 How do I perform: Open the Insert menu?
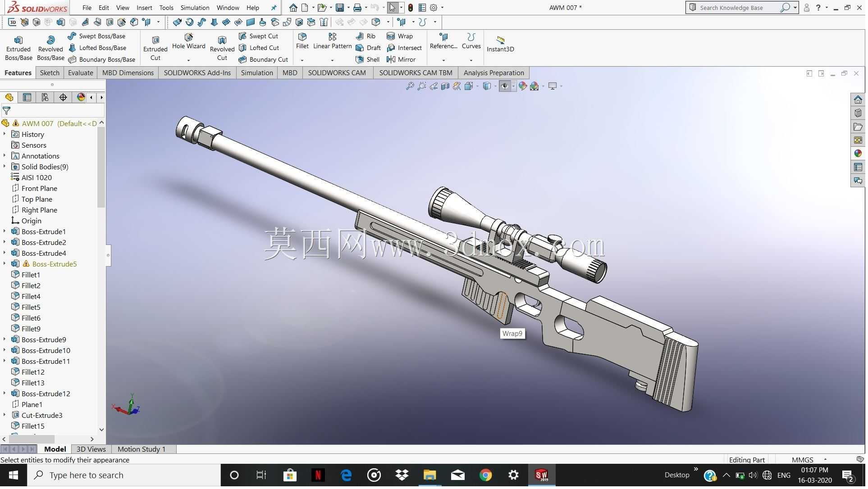click(x=144, y=8)
